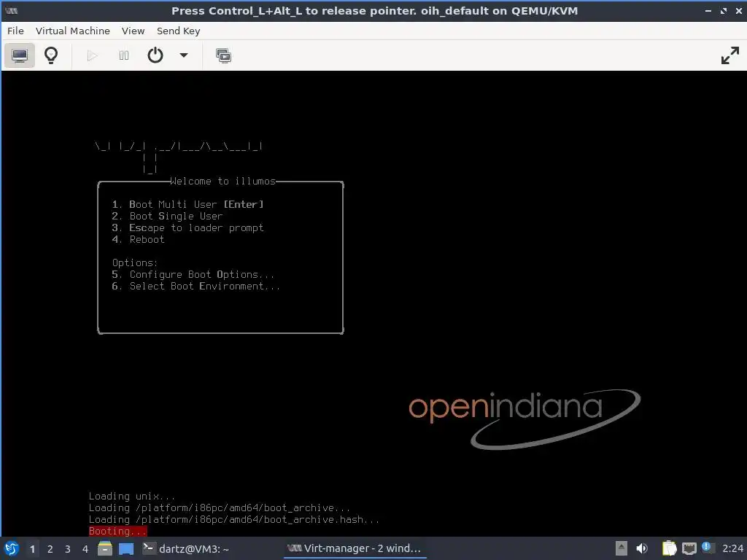The image size is (747, 560).
Task: Switch viewer to fullscreen mode
Action: click(729, 55)
